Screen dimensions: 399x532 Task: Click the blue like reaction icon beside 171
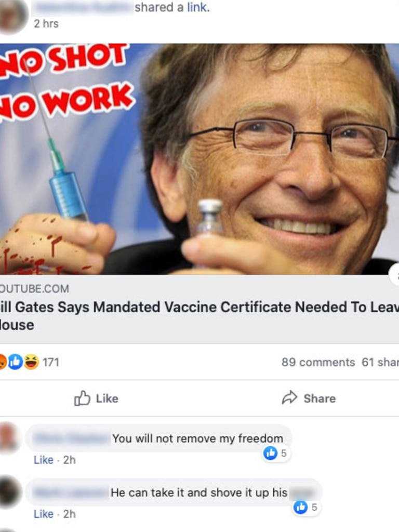16,362
